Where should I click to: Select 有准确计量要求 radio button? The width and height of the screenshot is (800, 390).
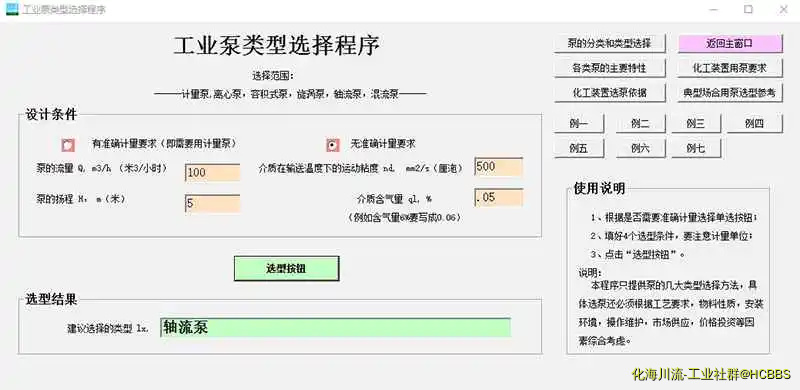point(68,145)
